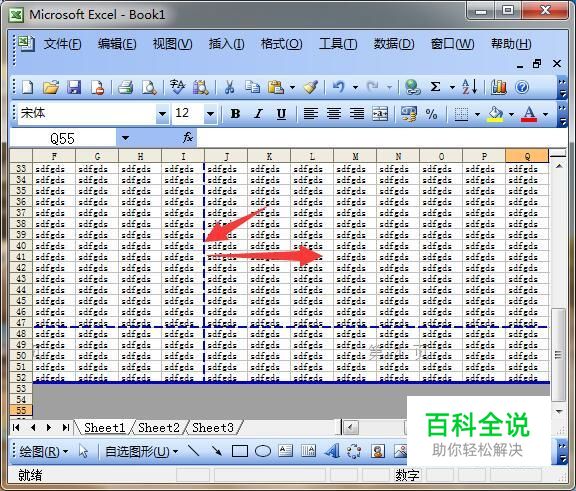Click the Print icon
Viewport: 576px width, 491px height.
click(126, 87)
